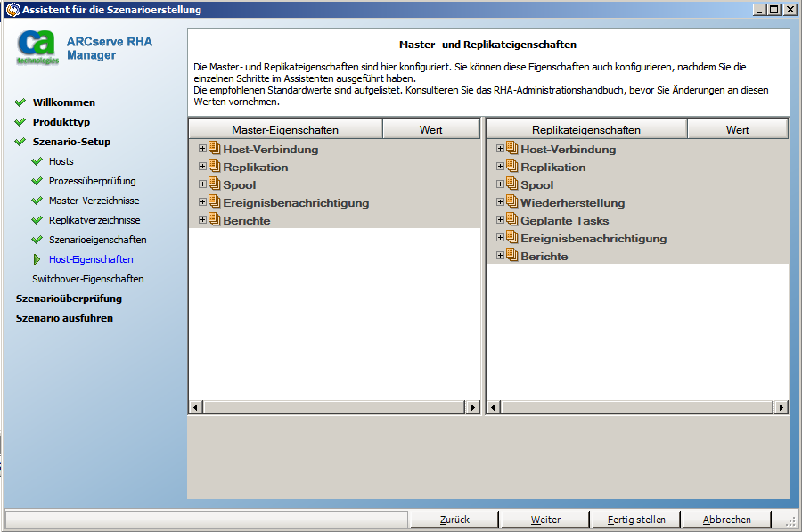This screenshot has height=532, width=802.
Task: Select the Ereignisbenachrichtigung icon under Replikateigenschaften
Action: click(511, 239)
